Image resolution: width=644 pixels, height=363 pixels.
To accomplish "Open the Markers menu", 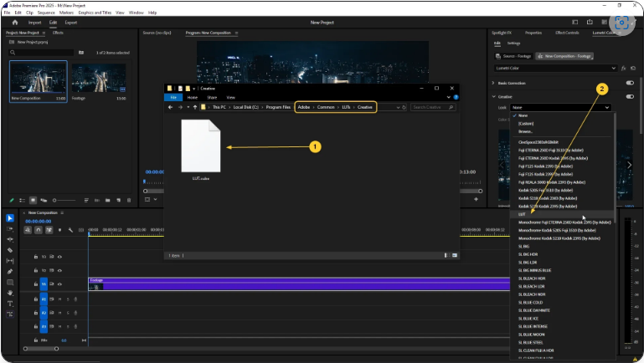I will [66, 13].
